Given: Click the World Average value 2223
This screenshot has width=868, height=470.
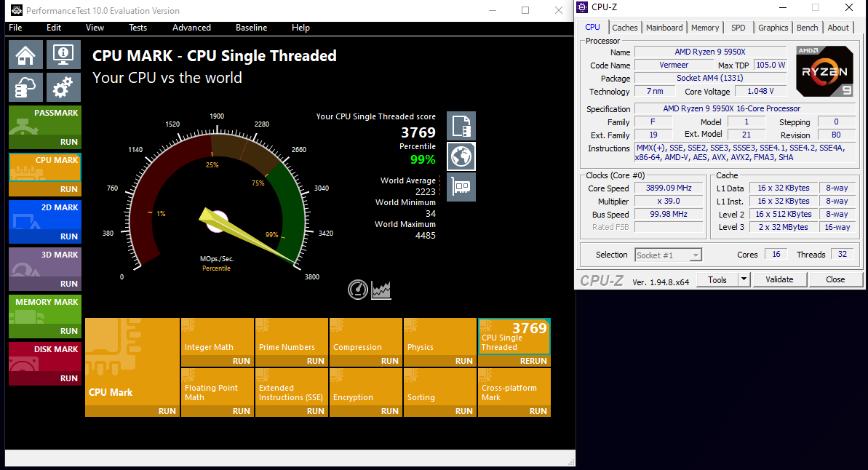Looking at the screenshot, I should click(x=425, y=191).
